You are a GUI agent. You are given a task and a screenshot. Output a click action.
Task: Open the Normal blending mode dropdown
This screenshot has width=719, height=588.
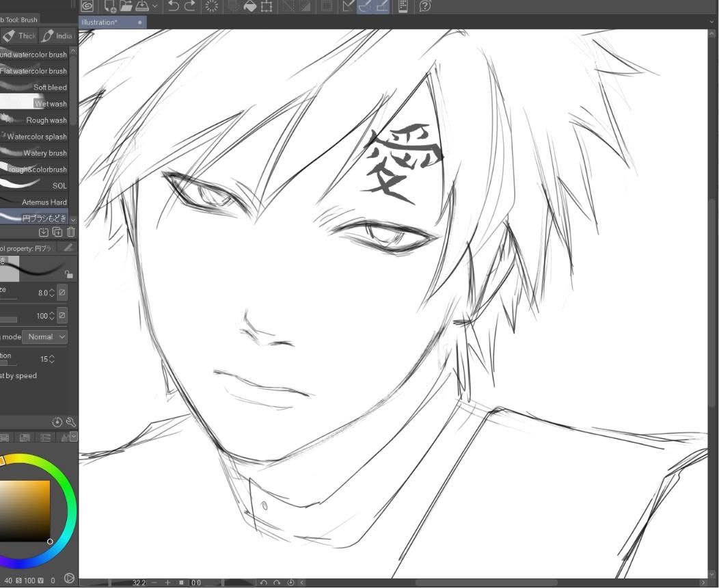(45, 336)
